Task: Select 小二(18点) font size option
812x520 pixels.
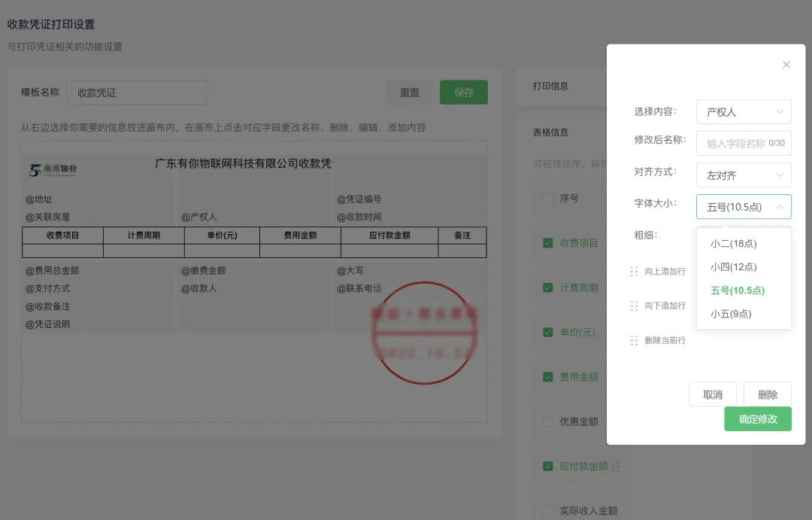Action: coord(733,243)
